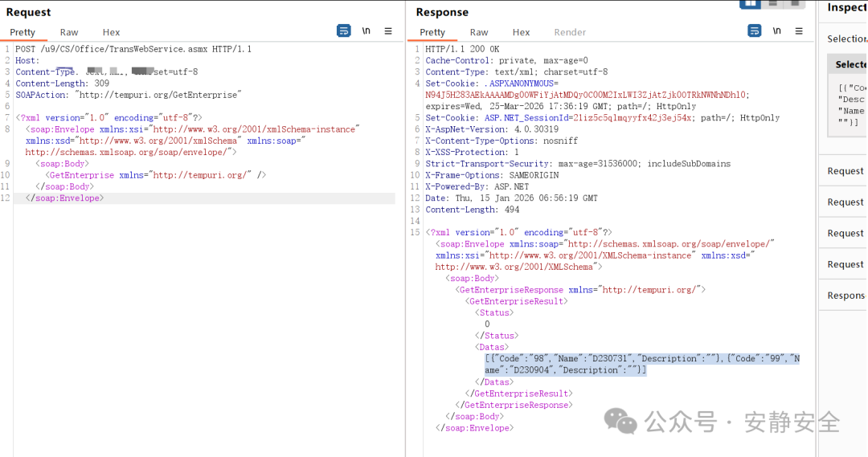Image resolution: width=868 pixels, height=457 pixels.
Task: Select the combined tabs layout icon
Action: pos(794,4)
